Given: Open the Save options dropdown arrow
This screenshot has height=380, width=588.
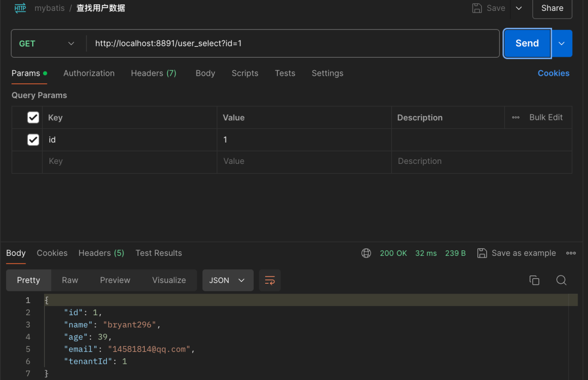Looking at the screenshot, I should pos(519,8).
